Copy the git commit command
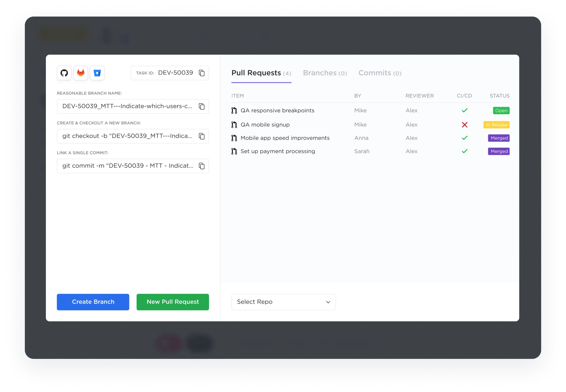The image size is (566, 392). click(x=202, y=166)
